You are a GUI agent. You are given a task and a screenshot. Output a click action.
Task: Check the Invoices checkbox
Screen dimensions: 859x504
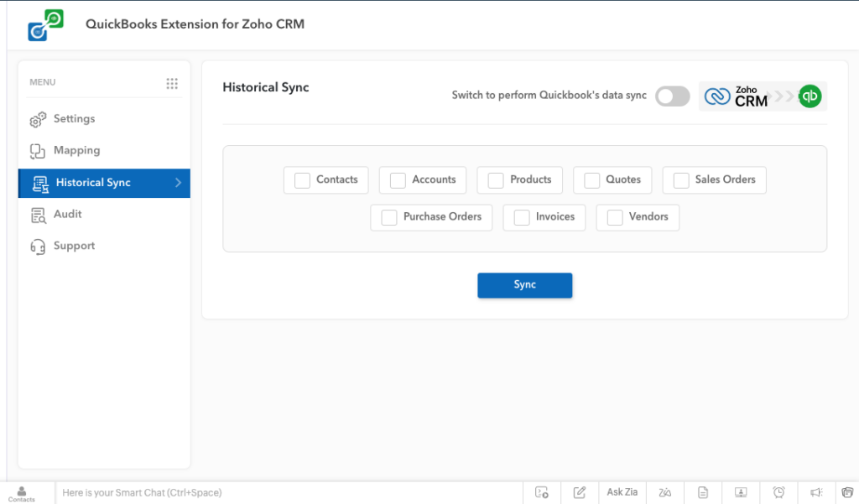pyautogui.click(x=522, y=217)
